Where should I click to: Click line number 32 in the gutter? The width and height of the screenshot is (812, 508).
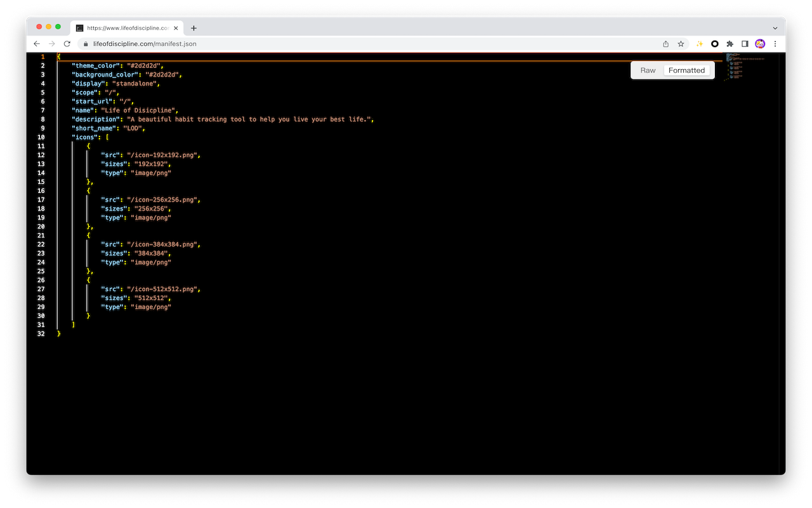point(41,333)
